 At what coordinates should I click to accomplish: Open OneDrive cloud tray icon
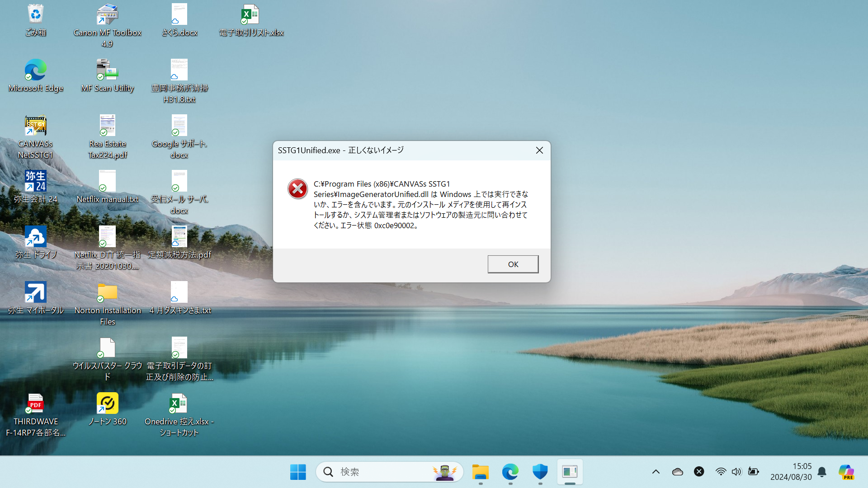pos(678,472)
